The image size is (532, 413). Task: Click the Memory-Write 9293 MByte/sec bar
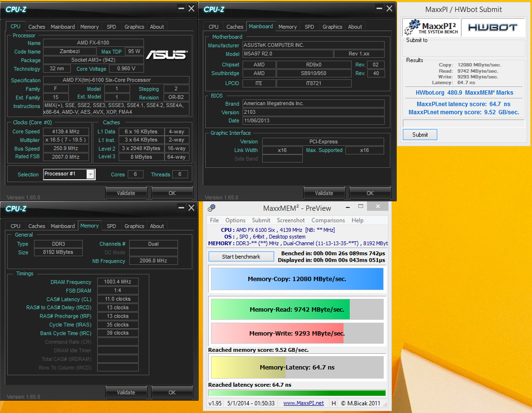297,333
